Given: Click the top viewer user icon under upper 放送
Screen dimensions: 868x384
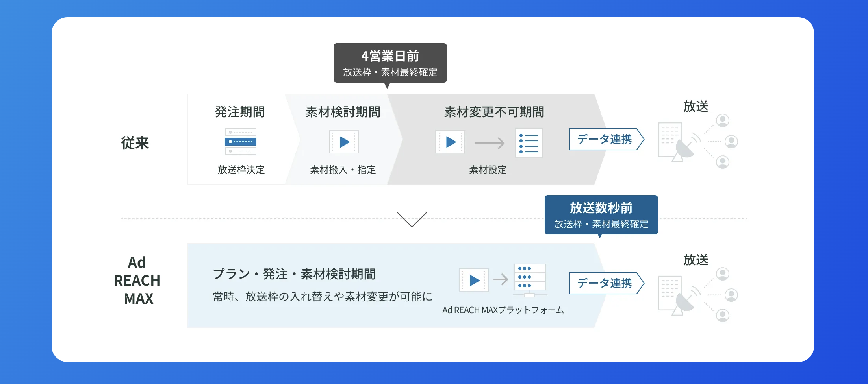Looking at the screenshot, I should [x=722, y=120].
